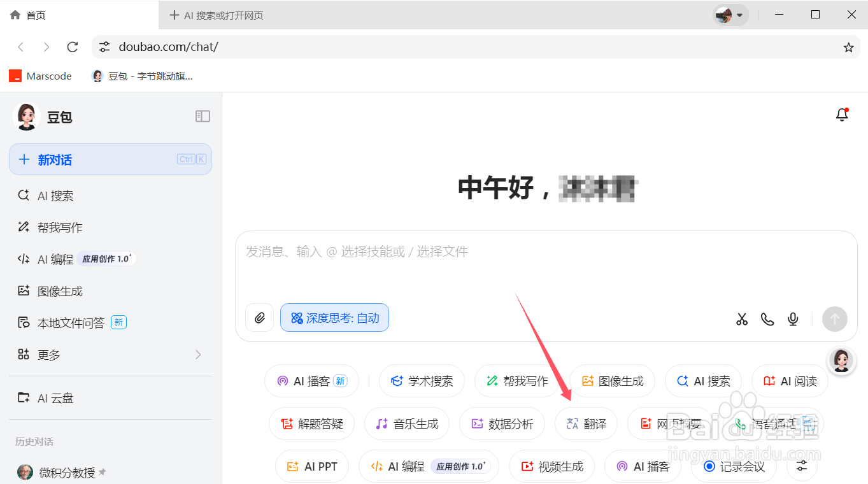Open Marscode bookmark
The image size is (868, 484).
tap(41, 76)
